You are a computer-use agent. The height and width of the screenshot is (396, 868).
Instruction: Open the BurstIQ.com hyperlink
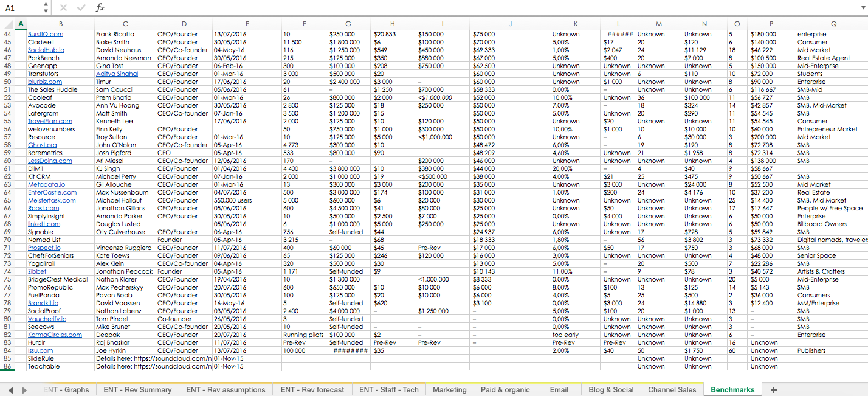pos(46,35)
